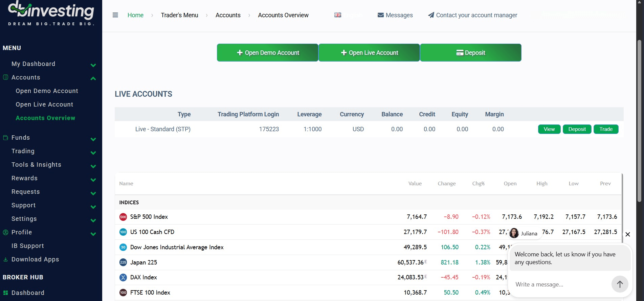Click the Chg% column header

(479, 184)
